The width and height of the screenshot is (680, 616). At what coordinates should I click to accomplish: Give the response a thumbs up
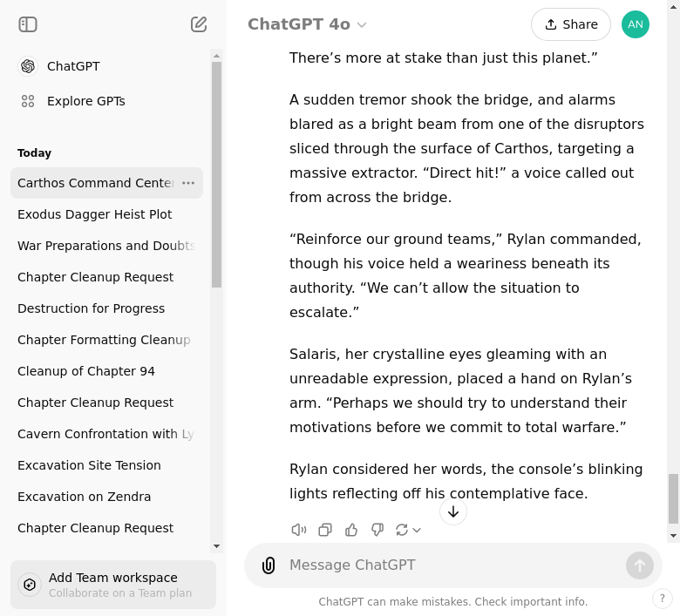351,530
